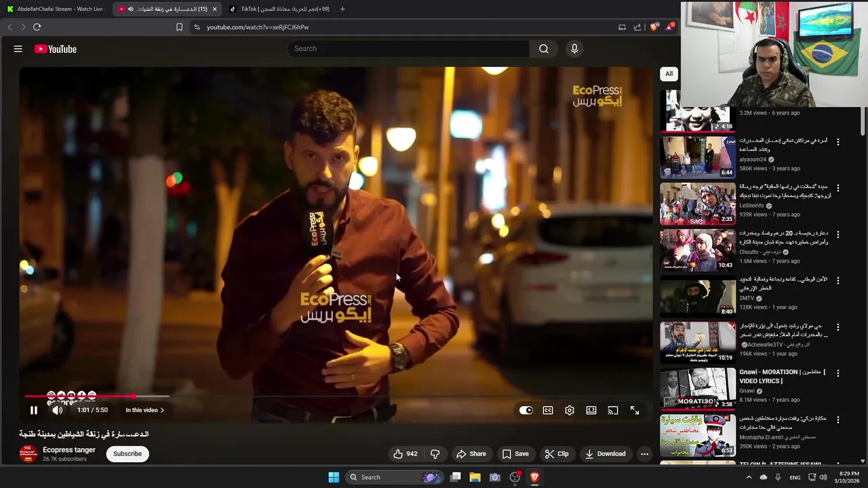868x488 pixels.
Task: Open player settings gear
Action: pos(570,410)
